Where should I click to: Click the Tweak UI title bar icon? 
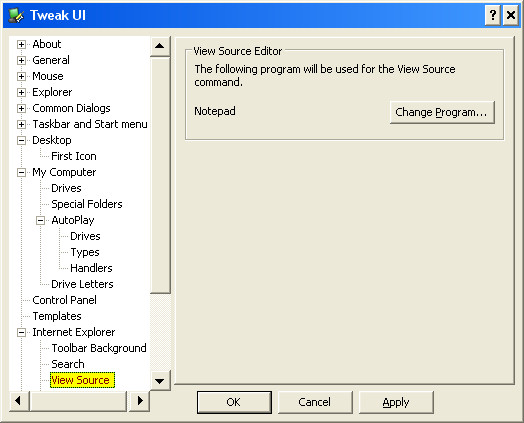pos(16,15)
